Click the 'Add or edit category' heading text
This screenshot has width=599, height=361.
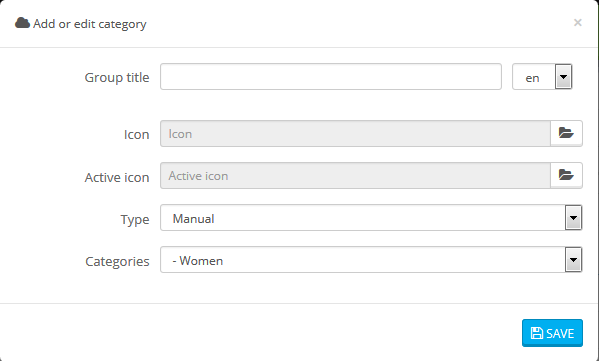tap(90, 24)
